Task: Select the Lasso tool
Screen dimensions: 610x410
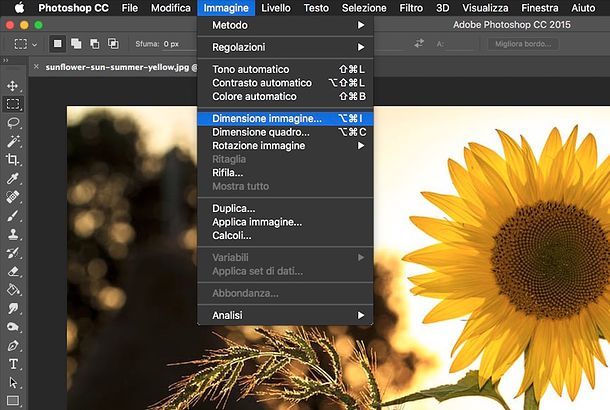Action: [13, 122]
